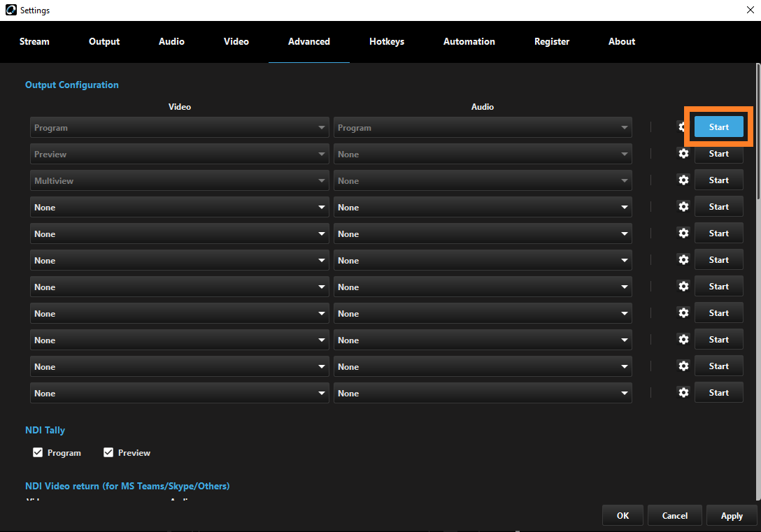Uncheck the NDI Tally Program checkbox

38,453
